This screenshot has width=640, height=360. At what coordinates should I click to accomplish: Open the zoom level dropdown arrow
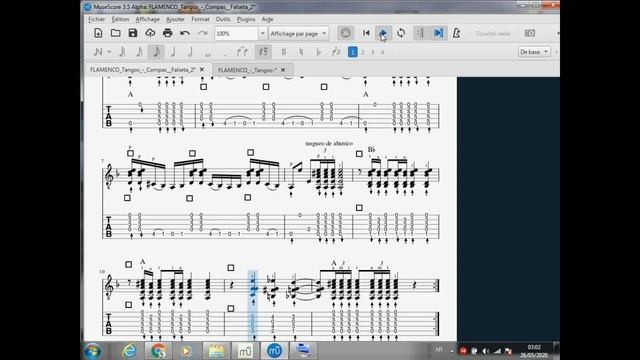click(262, 33)
